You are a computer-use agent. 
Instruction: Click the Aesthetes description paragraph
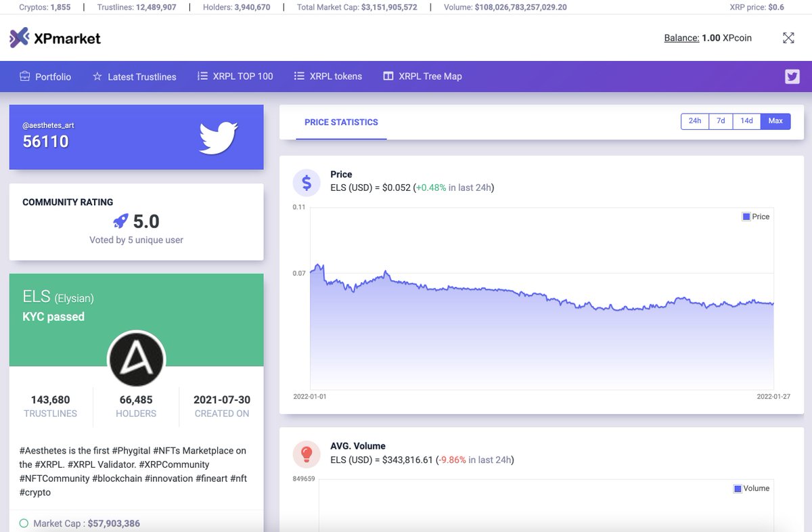pyautogui.click(x=135, y=471)
